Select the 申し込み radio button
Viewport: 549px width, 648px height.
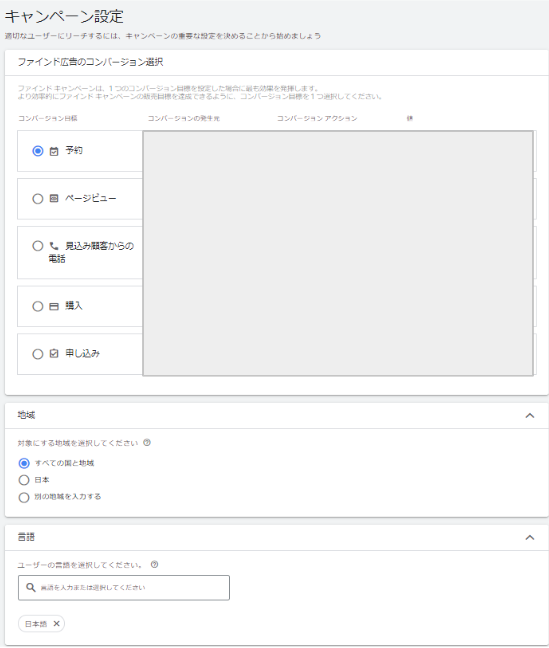(x=38, y=354)
